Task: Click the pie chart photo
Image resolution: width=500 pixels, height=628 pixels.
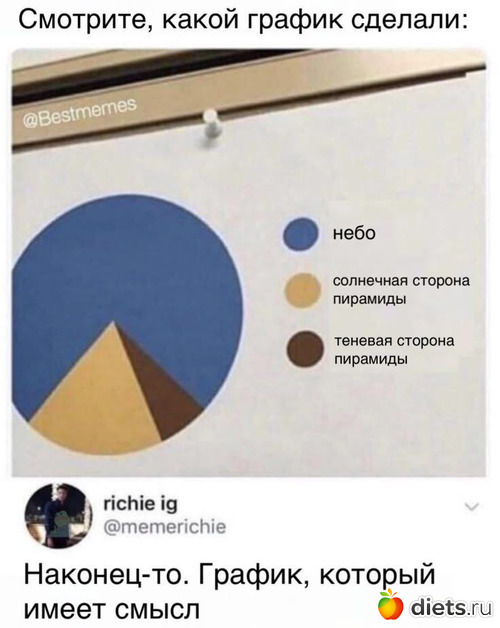Action: [249, 263]
